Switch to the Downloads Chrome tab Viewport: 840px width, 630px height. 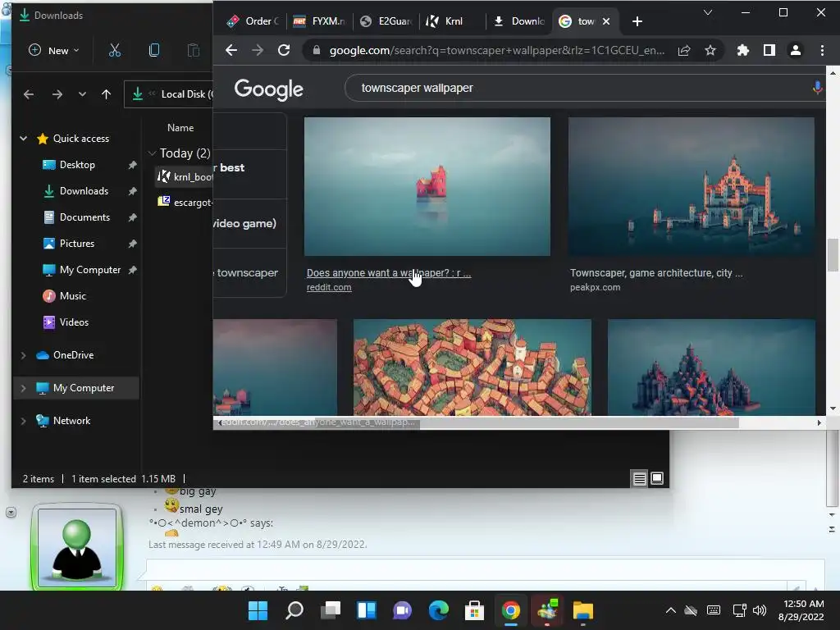(519, 21)
